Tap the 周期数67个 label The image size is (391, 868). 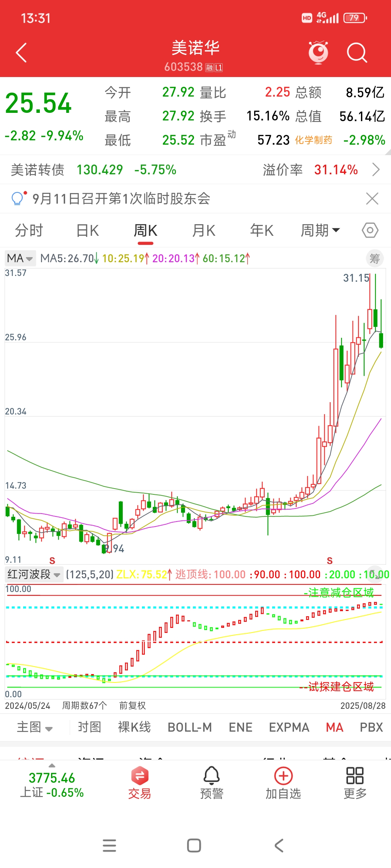point(85,706)
